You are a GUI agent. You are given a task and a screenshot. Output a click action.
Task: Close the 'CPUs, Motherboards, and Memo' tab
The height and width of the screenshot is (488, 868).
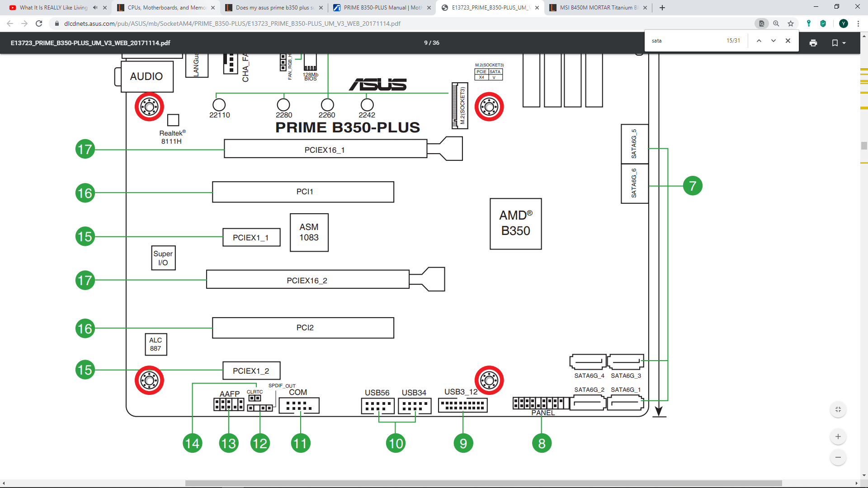213,8
